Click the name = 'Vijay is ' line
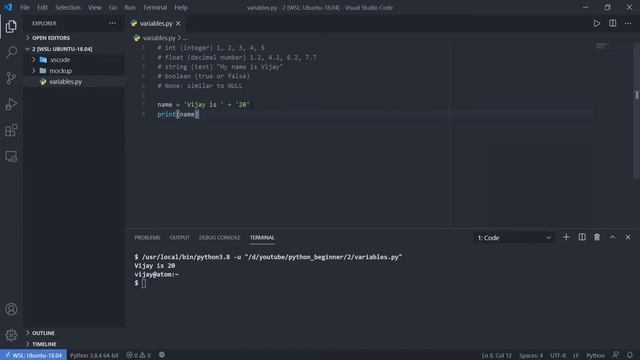Viewport: 640px width, 360px height. coord(204,105)
